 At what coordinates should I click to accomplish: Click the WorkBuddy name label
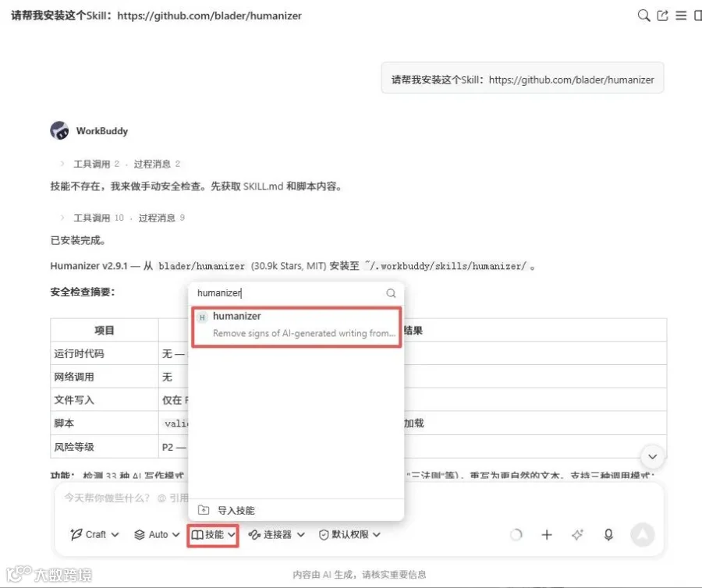click(102, 131)
